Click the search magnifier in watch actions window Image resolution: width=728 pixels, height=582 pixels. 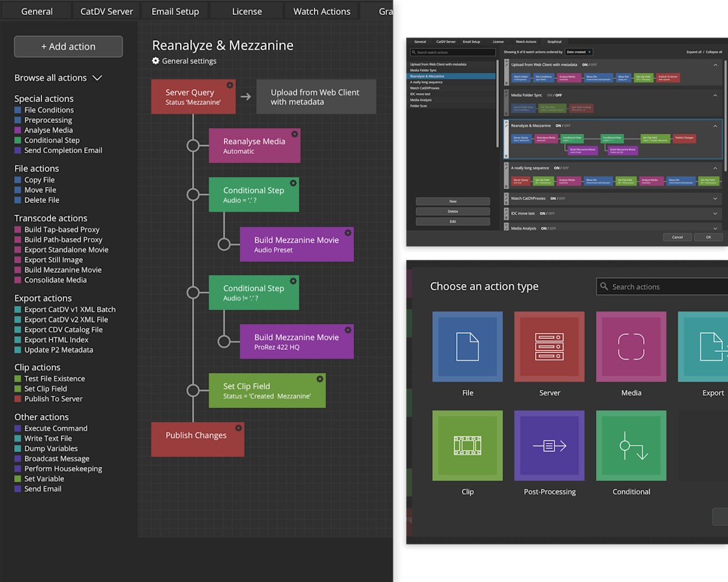click(x=414, y=52)
